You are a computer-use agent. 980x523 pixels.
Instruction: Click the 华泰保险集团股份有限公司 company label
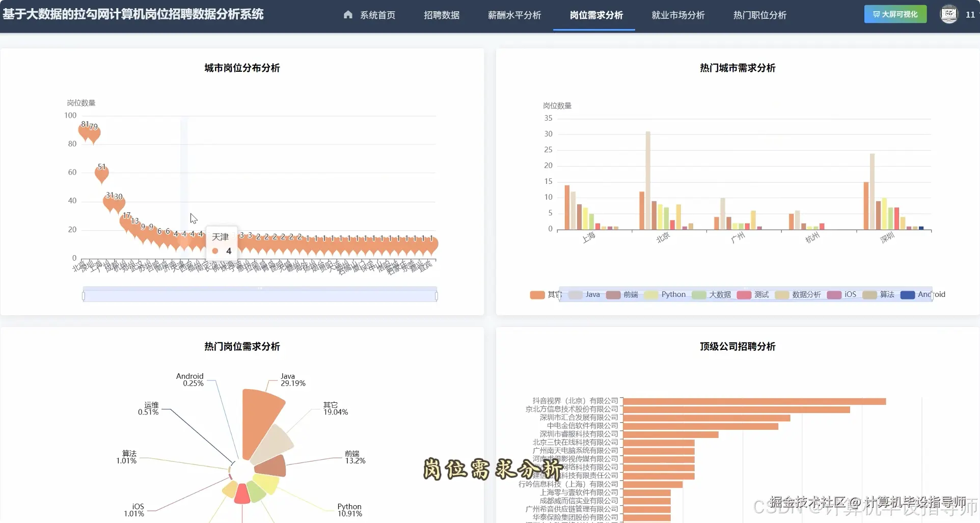(575, 517)
